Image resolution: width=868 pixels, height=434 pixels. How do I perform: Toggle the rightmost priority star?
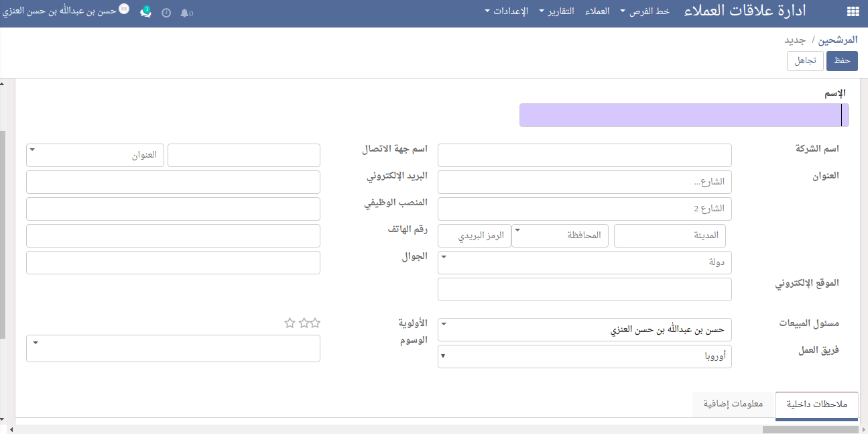(315, 323)
